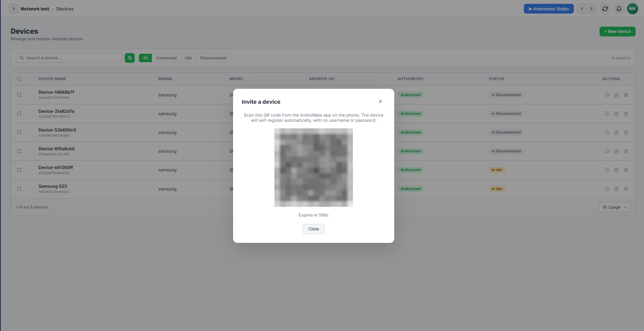Expand the sidebar with the chevron toggle
The image size is (644, 331).
pos(14,9)
